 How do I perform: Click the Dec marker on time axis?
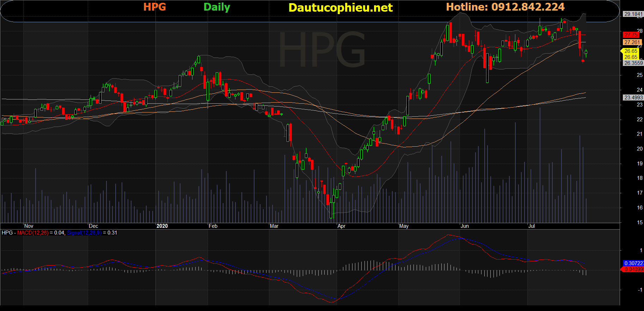[93, 226]
